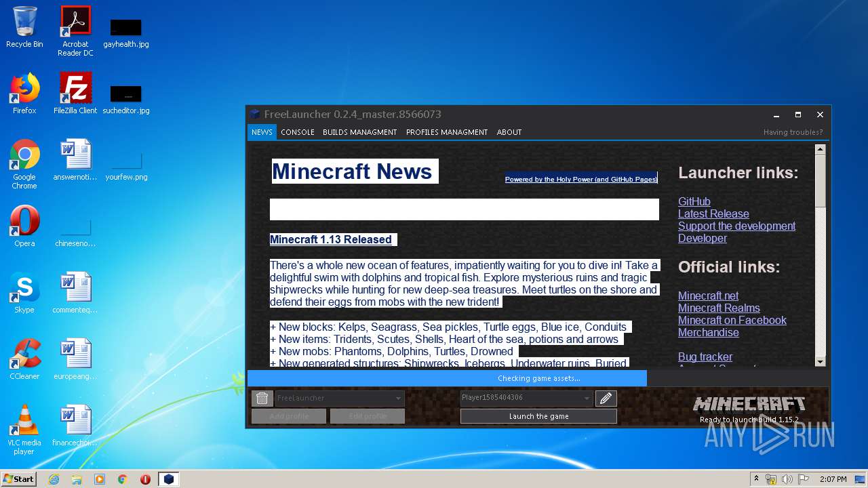This screenshot has height=488, width=868.
Task: Click the pencil edit account icon
Action: click(606, 398)
